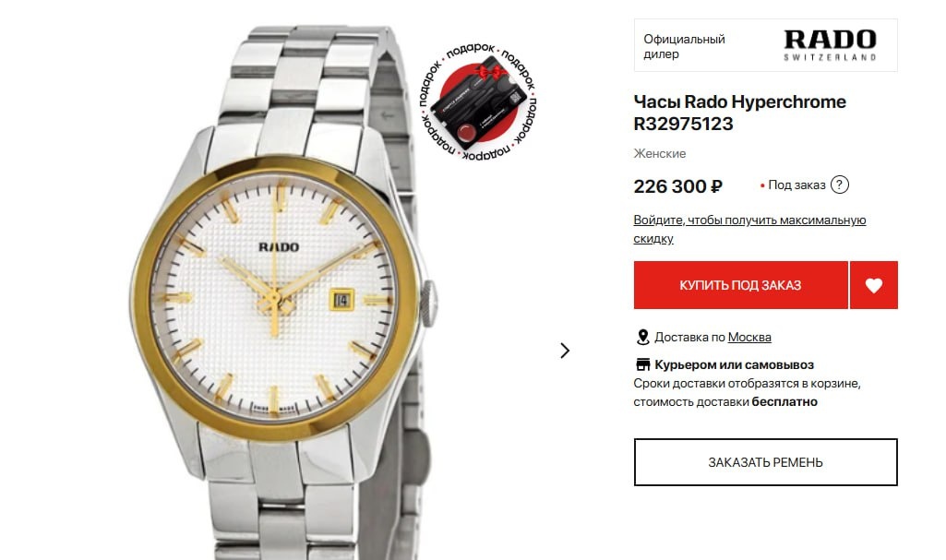This screenshot has width=946, height=560.
Task: Click Курьером или самовывоз delivery heading
Action: pyautogui.click(x=735, y=364)
